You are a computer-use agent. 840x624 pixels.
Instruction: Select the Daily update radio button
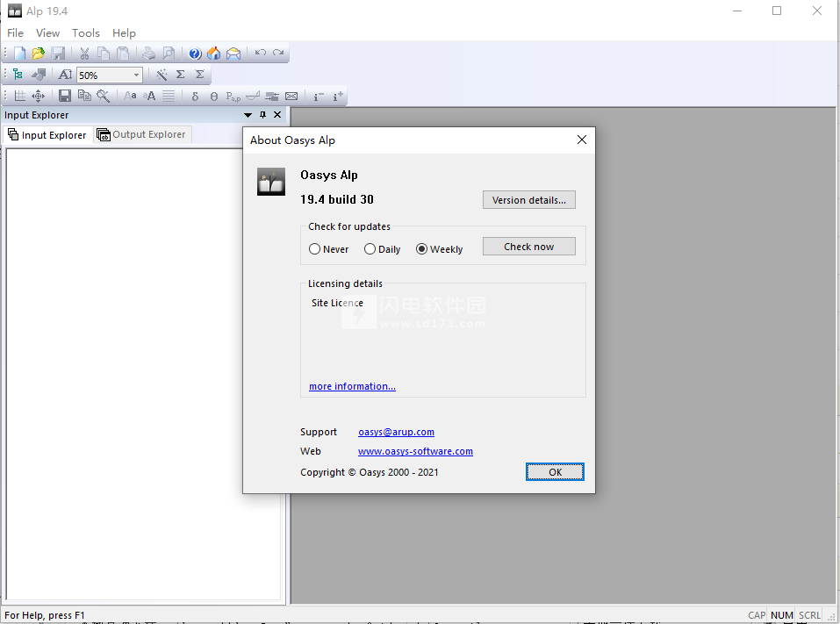pos(370,249)
